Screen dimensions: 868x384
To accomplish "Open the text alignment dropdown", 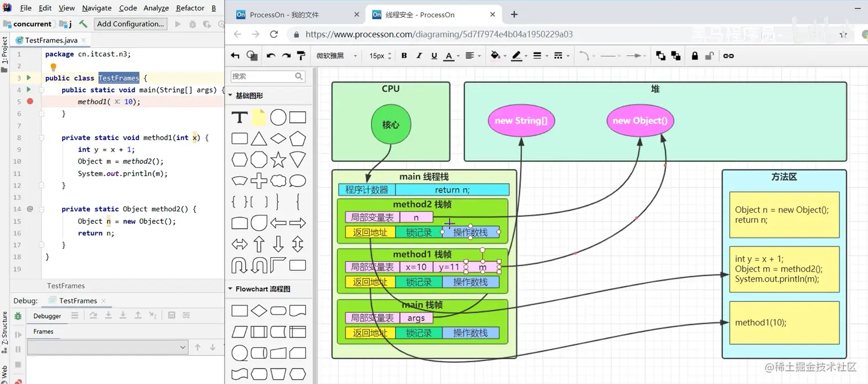I will (472, 56).
